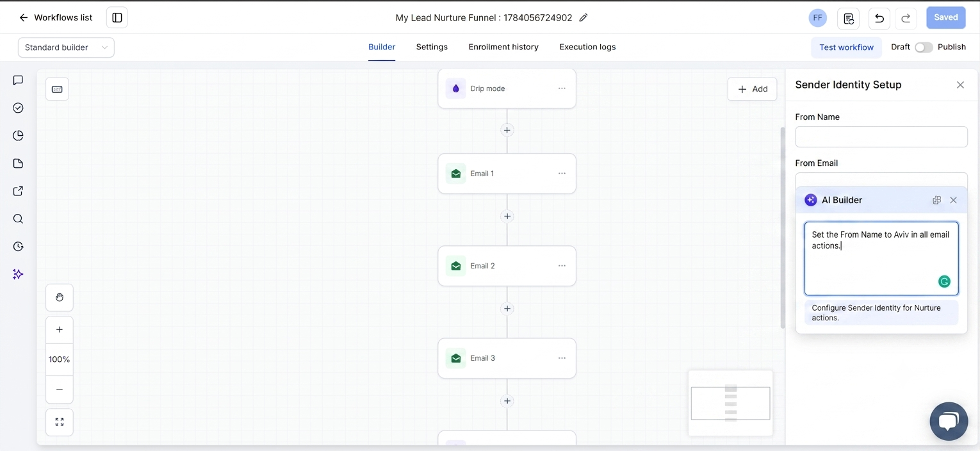The width and height of the screenshot is (980, 451).
Task: Add step below Email 1 node
Action: (507, 217)
